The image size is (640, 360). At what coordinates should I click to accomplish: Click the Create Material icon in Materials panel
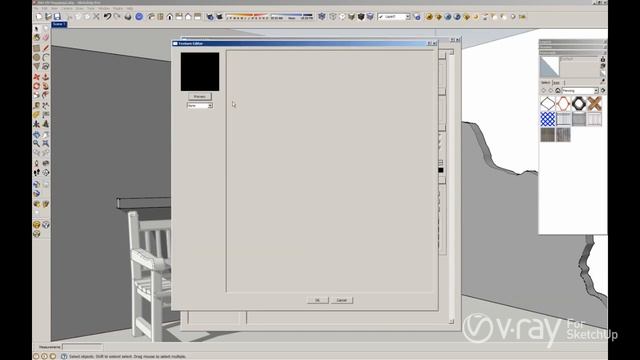coord(602,66)
